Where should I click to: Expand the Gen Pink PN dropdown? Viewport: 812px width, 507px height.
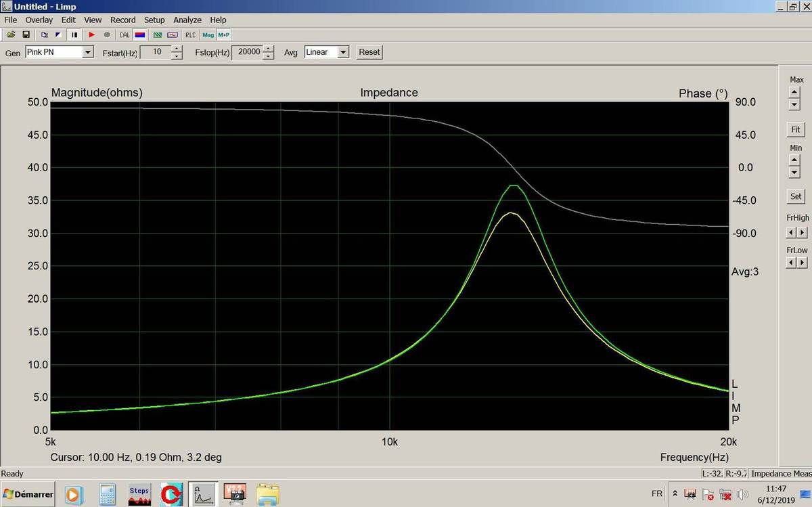click(88, 52)
